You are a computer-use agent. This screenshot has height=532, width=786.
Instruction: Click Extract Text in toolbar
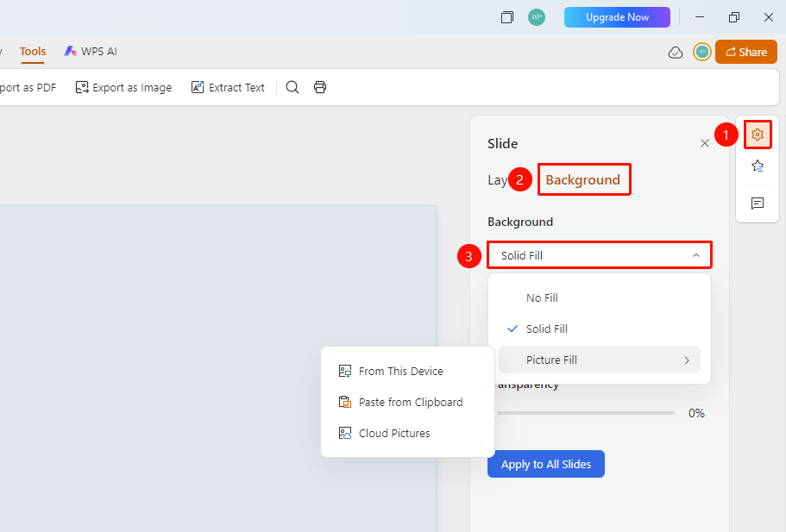228,87
